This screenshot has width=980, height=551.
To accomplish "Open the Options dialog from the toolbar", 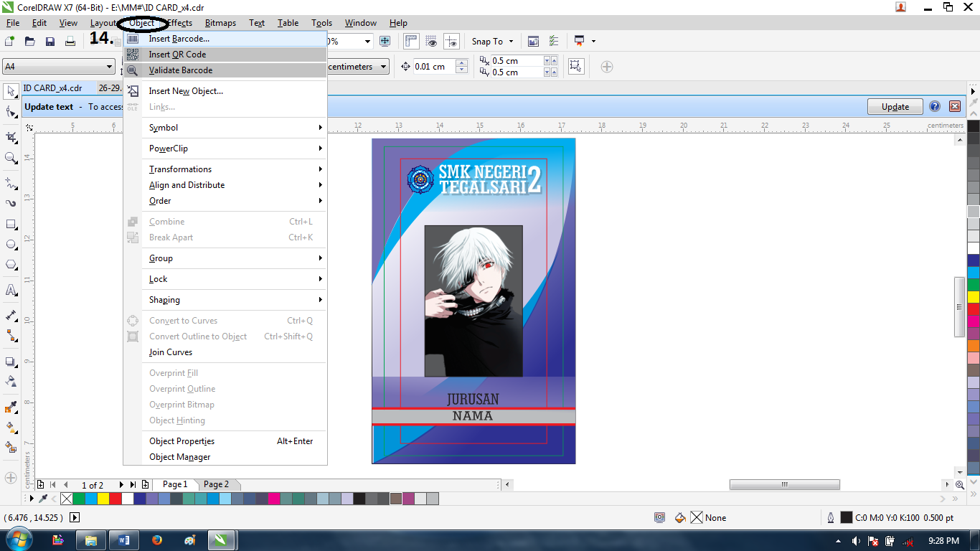I will 554,41.
